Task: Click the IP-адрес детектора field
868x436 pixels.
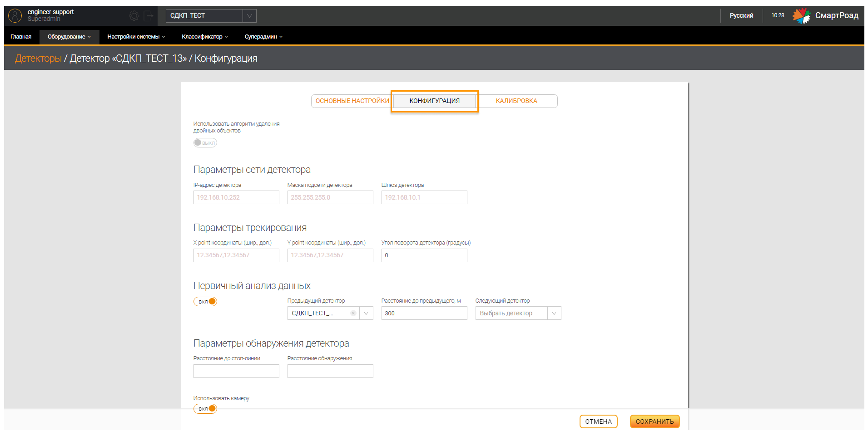Action: (x=236, y=197)
